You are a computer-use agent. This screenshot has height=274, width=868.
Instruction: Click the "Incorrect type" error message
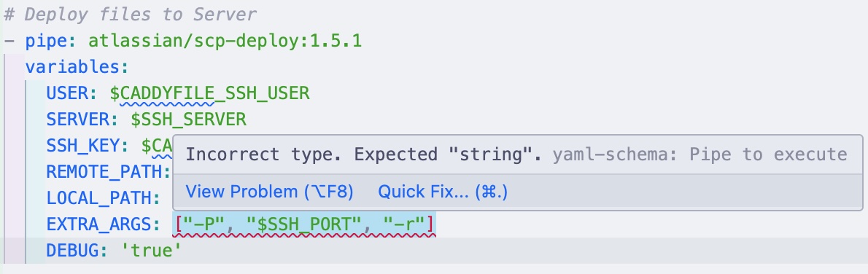click(x=363, y=154)
